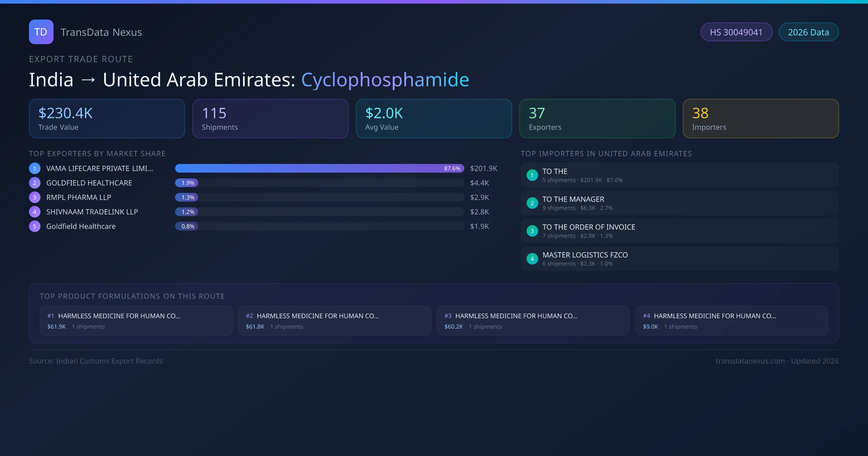Select the 2026 Data pill
The image size is (868, 456).
[808, 32]
